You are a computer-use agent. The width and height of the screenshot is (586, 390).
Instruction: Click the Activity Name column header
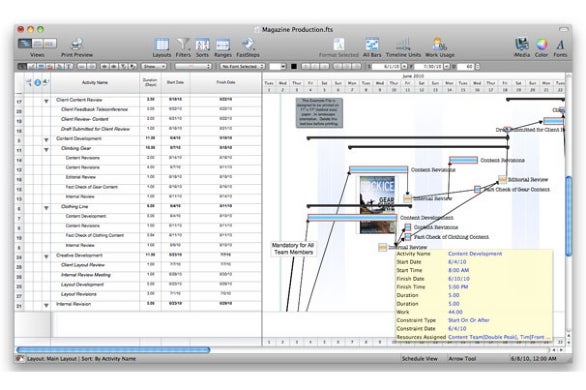pos(95,83)
